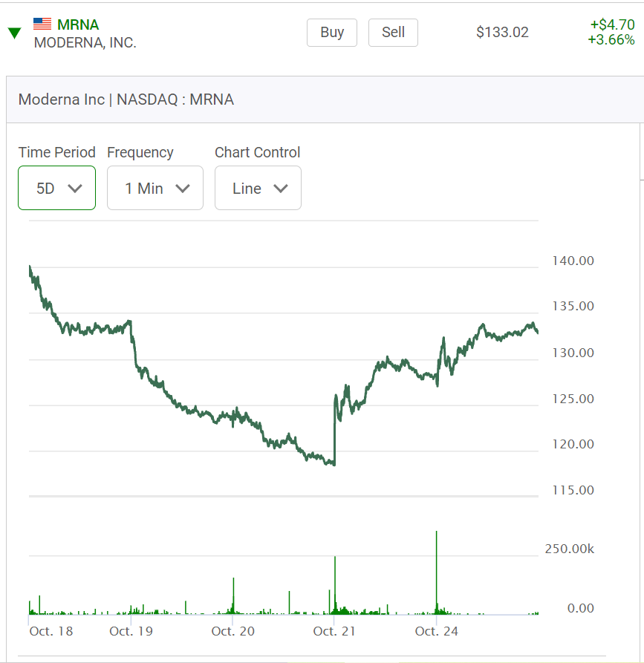The width and height of the screenshot is (644, 663).
Task: Click the $133.02 current price value
Action: point(502,32)
